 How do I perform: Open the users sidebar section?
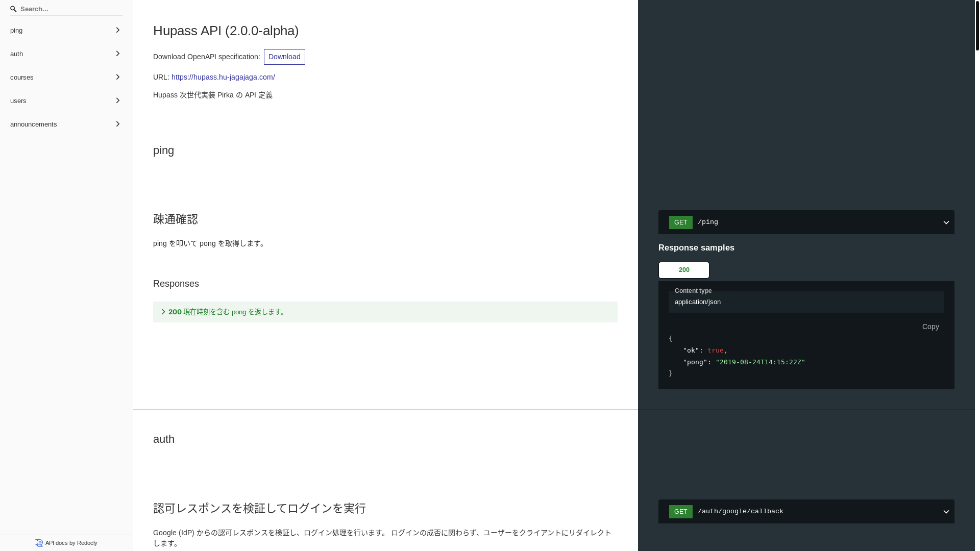66,101
